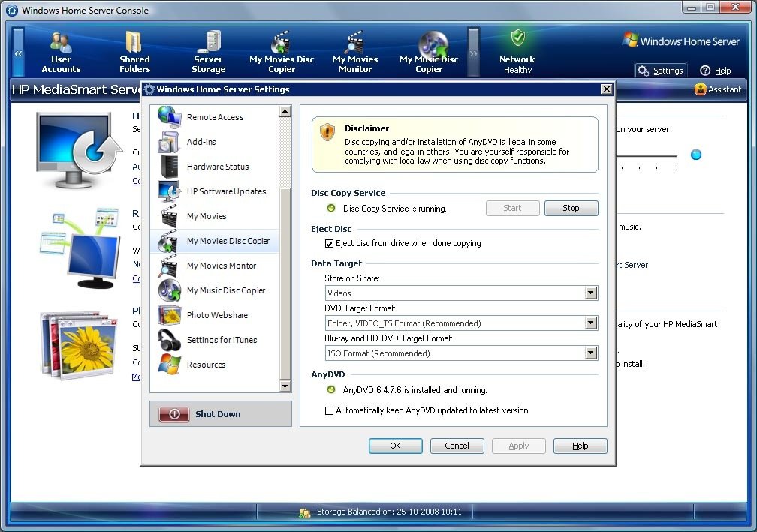Open the User Accounts toolbar icon
Viewport: 757px width, 532px height.
click(x=61, y=51)
